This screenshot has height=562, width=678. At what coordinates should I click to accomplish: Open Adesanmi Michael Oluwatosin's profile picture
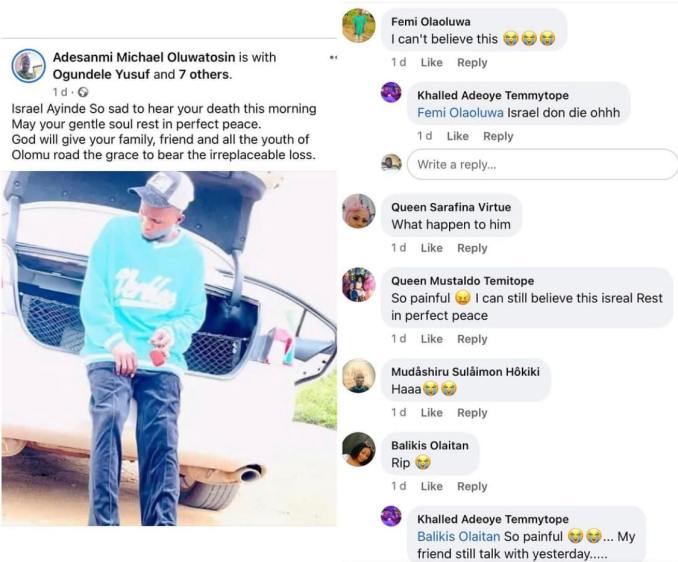point(29,66)
